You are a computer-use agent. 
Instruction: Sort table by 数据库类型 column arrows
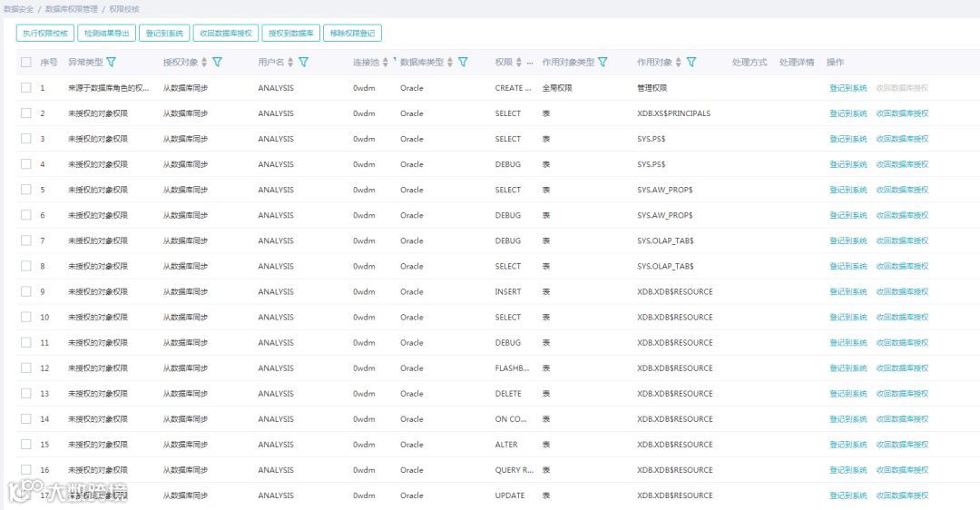tap(450, 62)
